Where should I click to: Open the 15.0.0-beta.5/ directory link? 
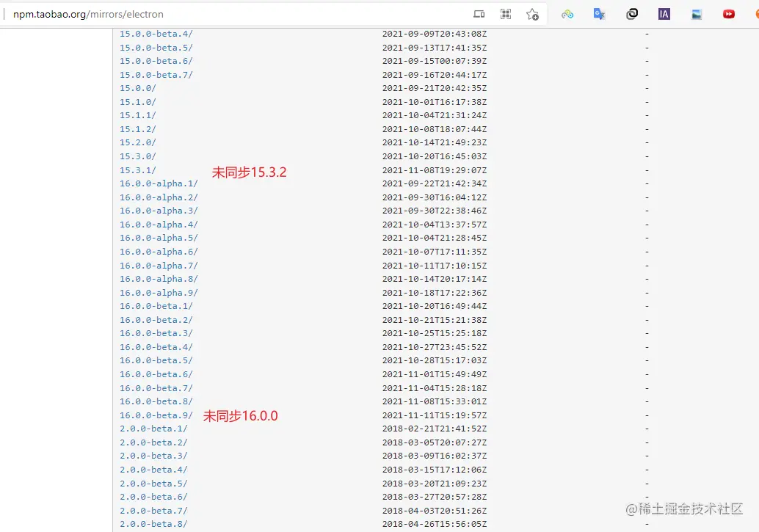coord(156,48)
